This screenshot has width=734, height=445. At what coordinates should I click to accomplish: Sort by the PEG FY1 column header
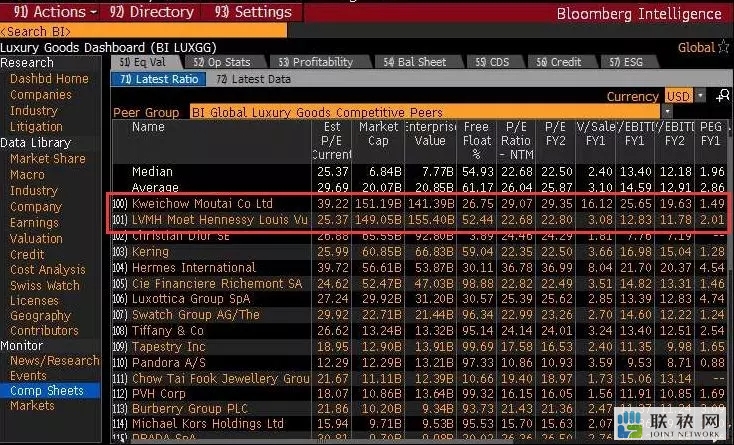(711, 134)
